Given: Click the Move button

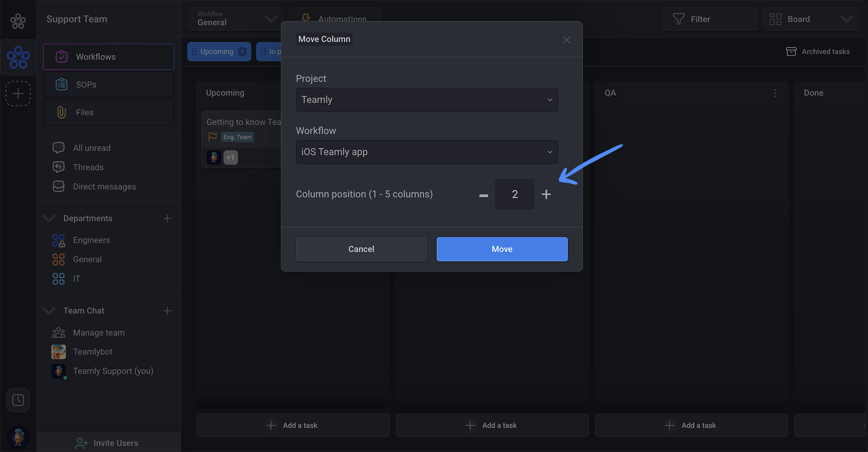Looking at the screenshot, I should [502, 249].
